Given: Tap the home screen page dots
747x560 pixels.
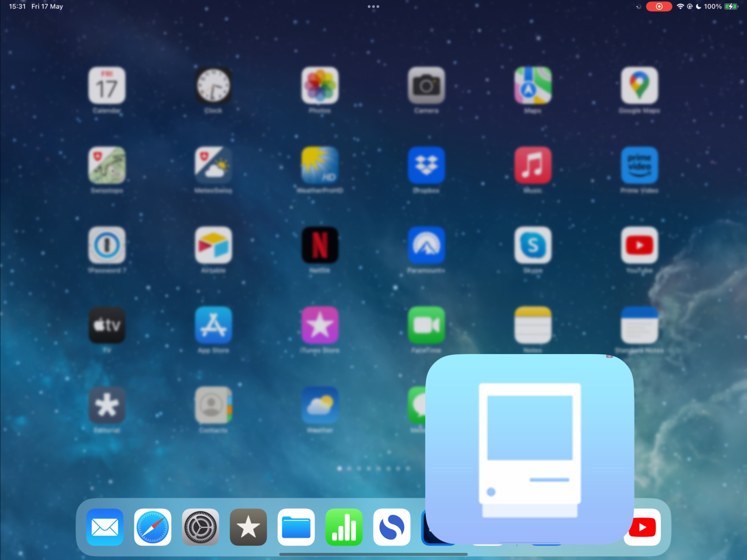Looking at the screenshot, I should click(373, 468).
